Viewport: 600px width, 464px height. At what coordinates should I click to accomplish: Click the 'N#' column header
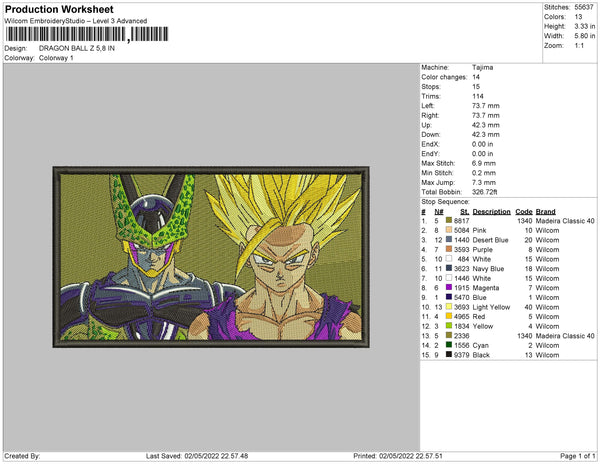tap(439, 211)
